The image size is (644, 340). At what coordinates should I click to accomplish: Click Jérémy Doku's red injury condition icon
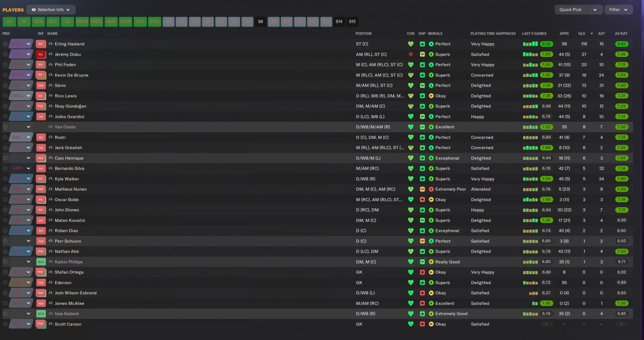pyautogui.click(x=411, y=54)
